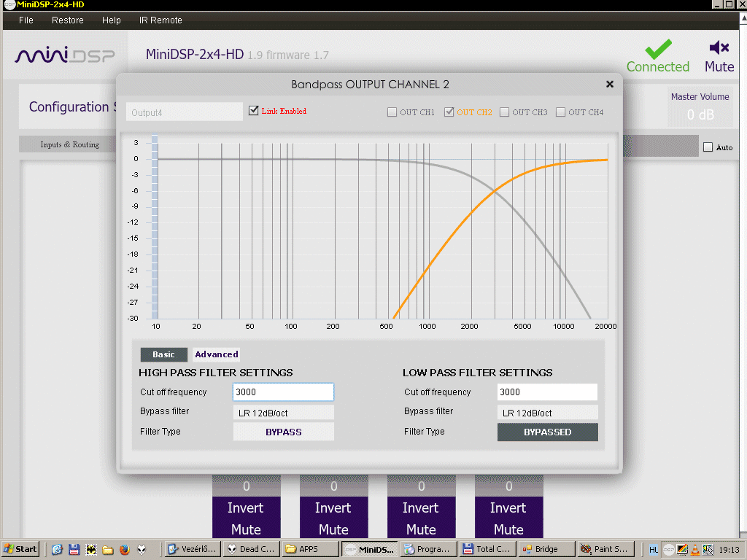Enable the OUT CH1 checkbox
This screenshot has width=747, height=560.
coord(392,112)
